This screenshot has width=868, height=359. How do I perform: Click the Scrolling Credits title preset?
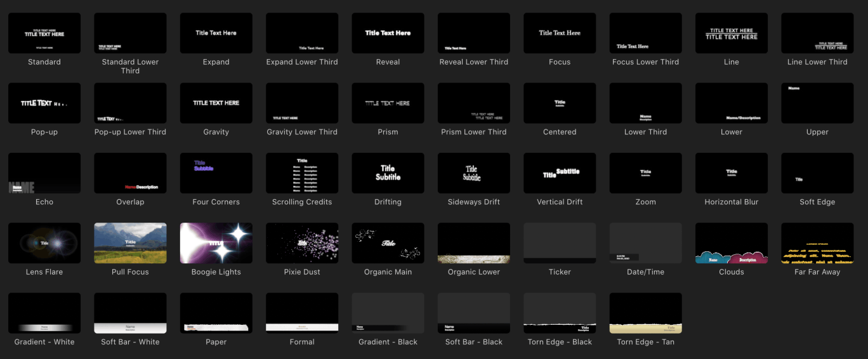point(302,173)
